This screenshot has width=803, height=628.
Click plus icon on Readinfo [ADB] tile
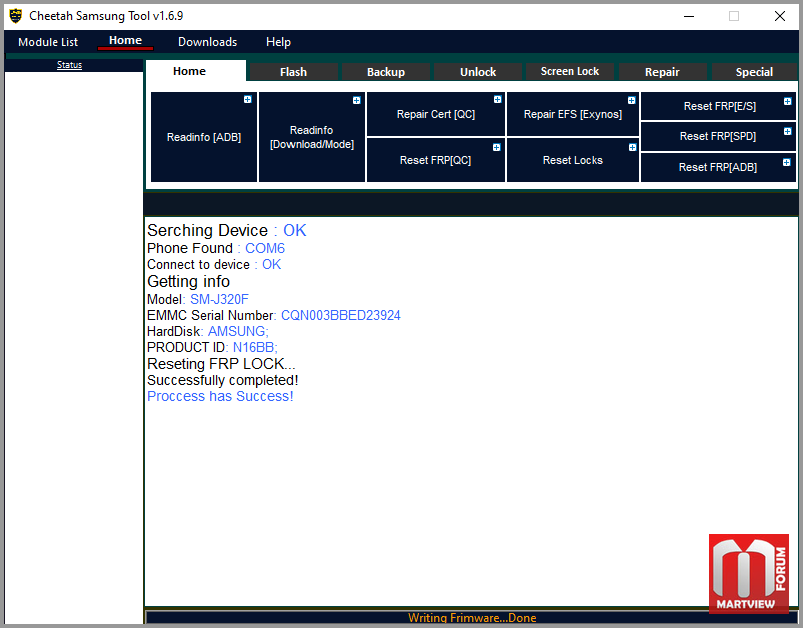pos(247,99)
